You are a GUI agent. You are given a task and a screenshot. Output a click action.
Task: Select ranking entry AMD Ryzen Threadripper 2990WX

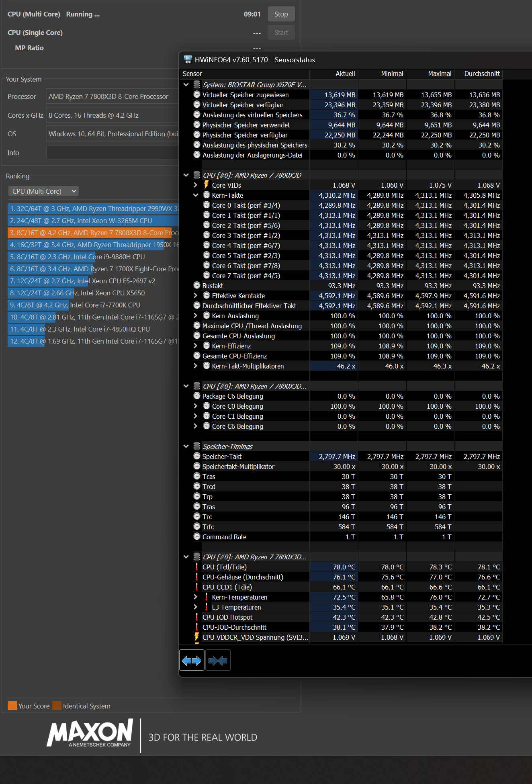93,209
